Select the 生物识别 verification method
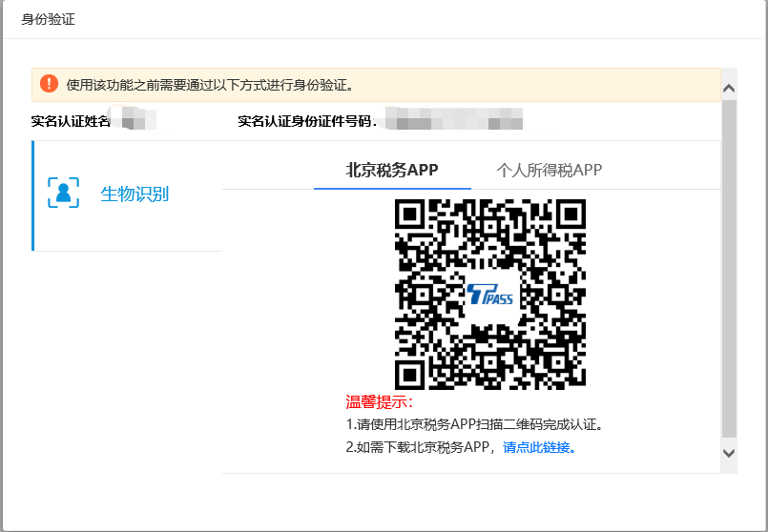The height and width of the screenshot is (532, 768). tap(127, 195)
